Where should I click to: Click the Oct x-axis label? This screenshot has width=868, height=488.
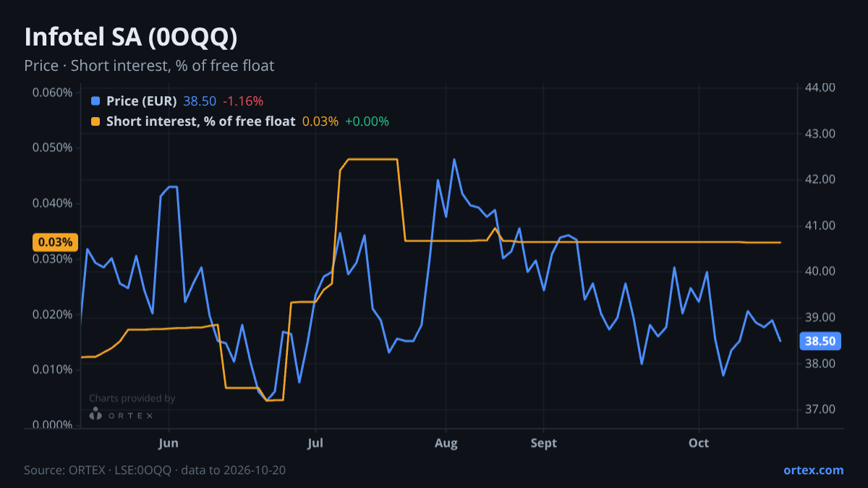point(699,443)
